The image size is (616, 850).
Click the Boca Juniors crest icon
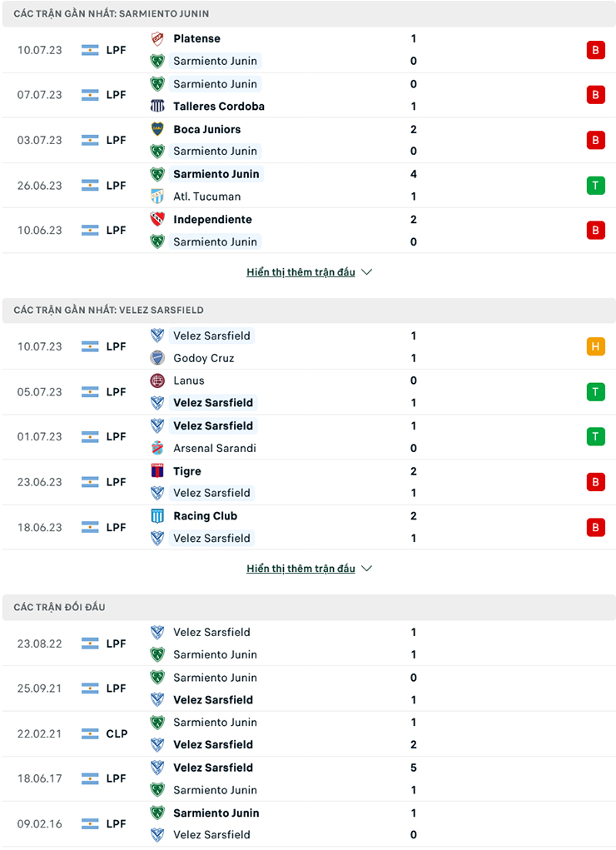click(158, 129)
